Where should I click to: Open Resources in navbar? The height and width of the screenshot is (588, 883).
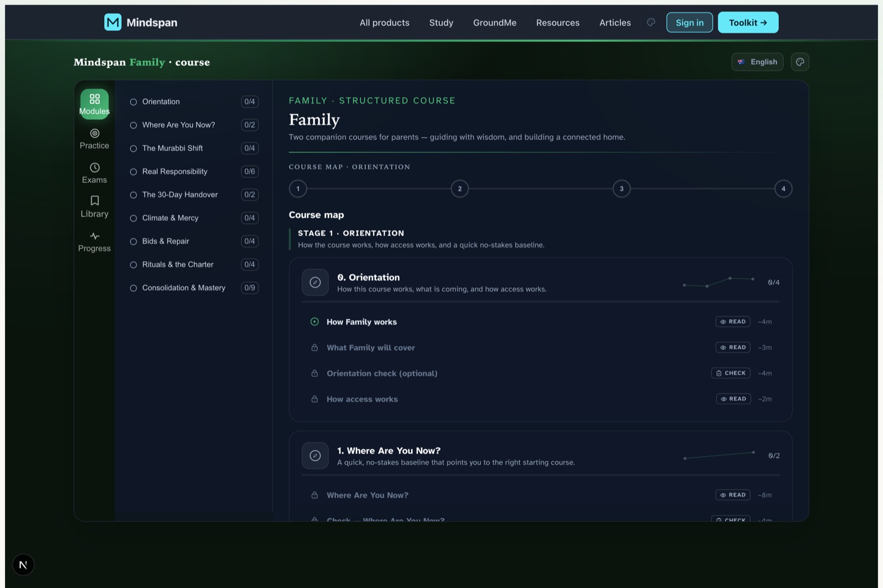coord(558,23)
